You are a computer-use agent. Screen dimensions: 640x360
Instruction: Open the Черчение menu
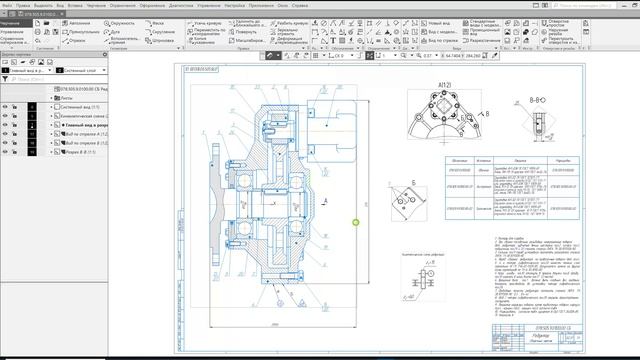(96, 6)
